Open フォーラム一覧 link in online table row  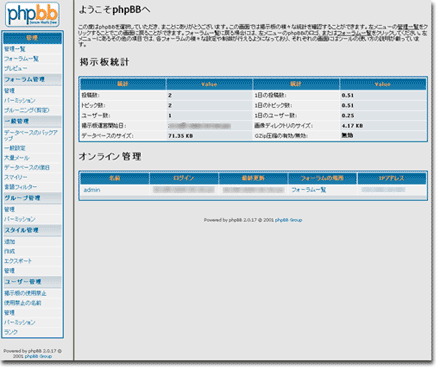pos(309,190)
